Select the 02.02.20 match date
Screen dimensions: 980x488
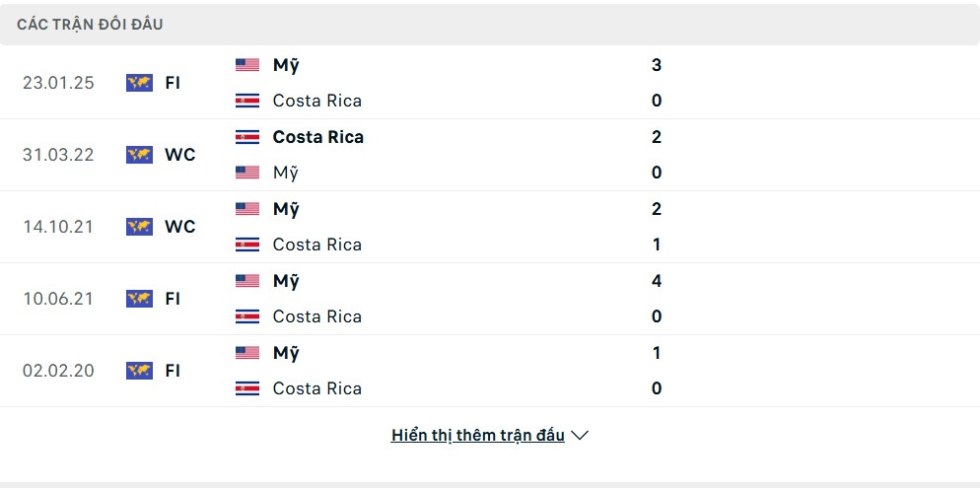point(58,371)
